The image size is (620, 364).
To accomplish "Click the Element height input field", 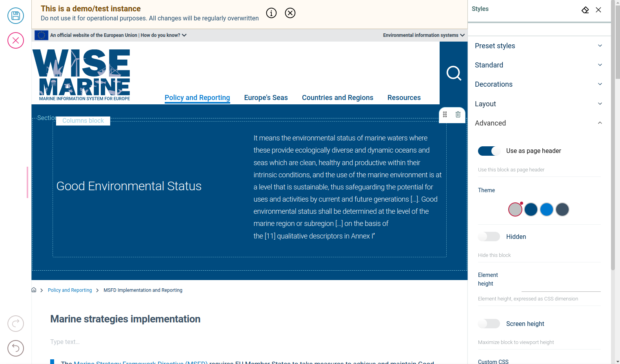I will point(561,284).
